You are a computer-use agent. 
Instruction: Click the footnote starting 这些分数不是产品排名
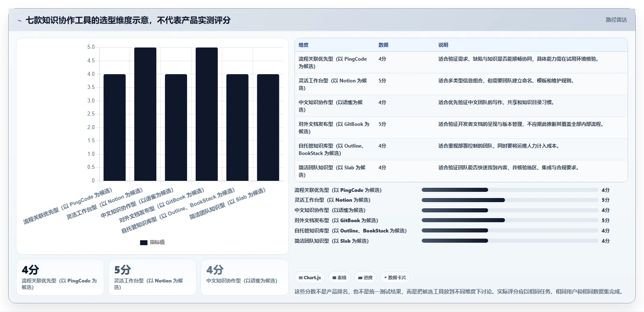460,292
